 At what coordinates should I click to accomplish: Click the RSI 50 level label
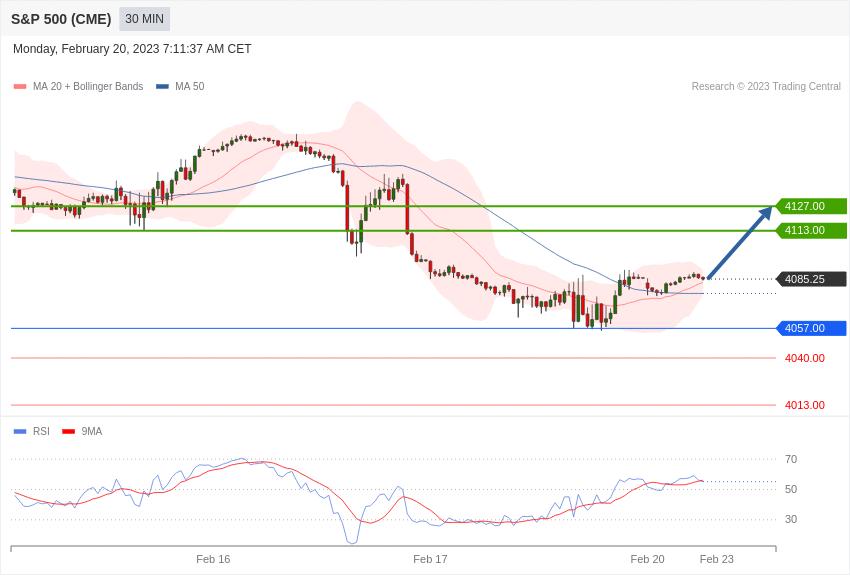click(x=791, y=489)
